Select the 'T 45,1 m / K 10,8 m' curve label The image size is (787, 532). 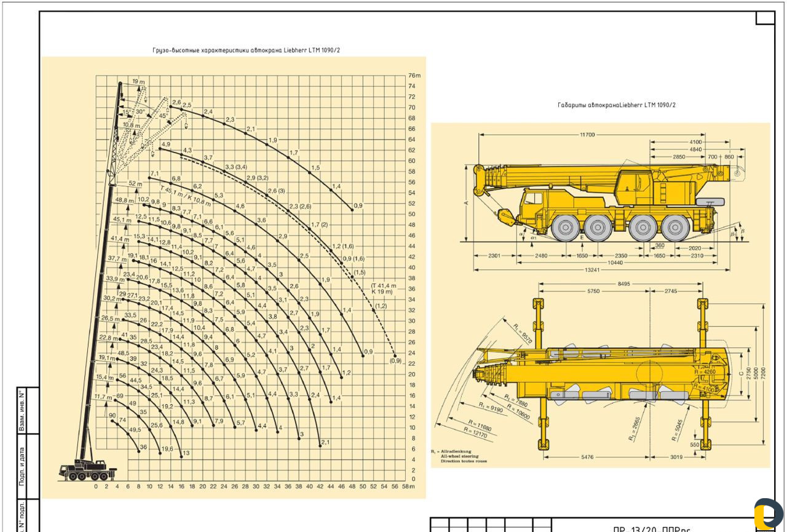point(186,196)
